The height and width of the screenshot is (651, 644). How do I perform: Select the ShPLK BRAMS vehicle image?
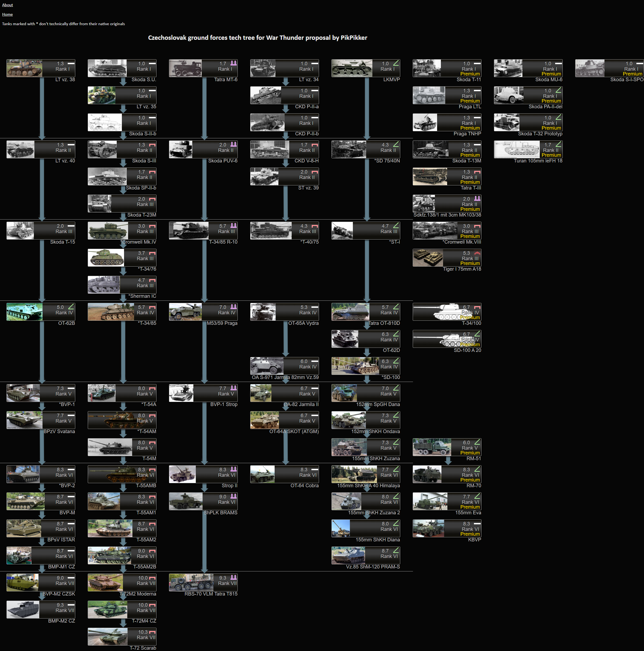coord(186,501)
